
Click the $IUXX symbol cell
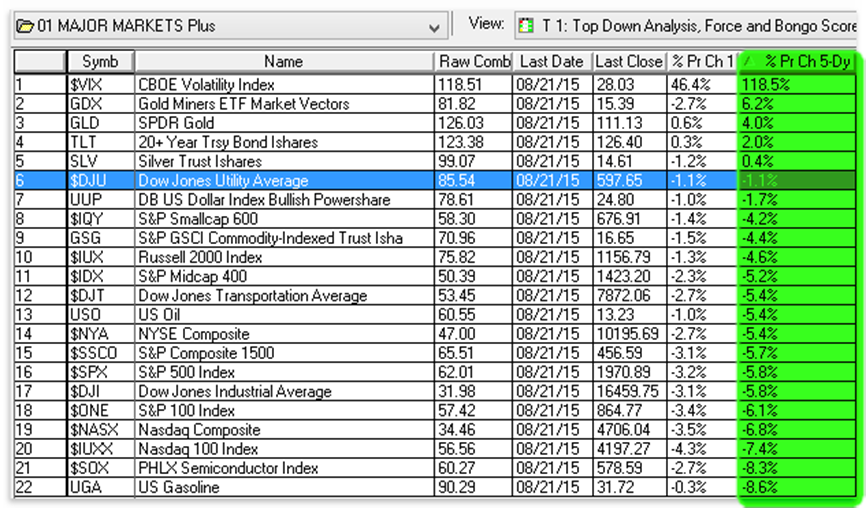click(101, 448)
